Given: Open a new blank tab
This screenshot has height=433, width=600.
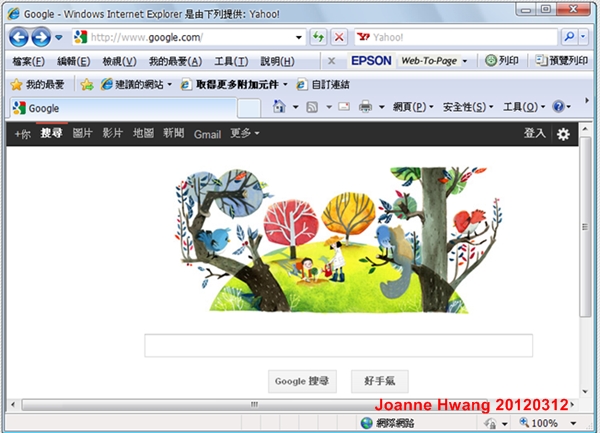Looking at the screenshot, I should click(x=249, y=108).
